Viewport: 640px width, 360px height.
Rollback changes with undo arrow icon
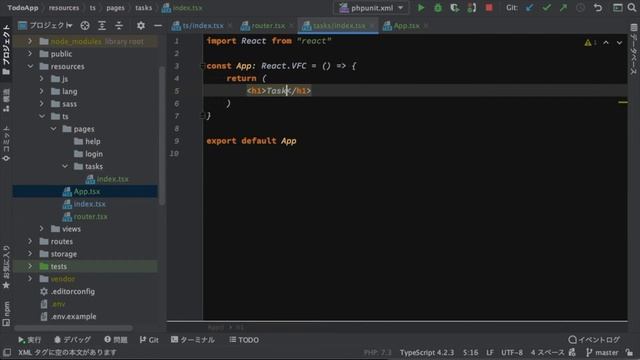(598, 8)
